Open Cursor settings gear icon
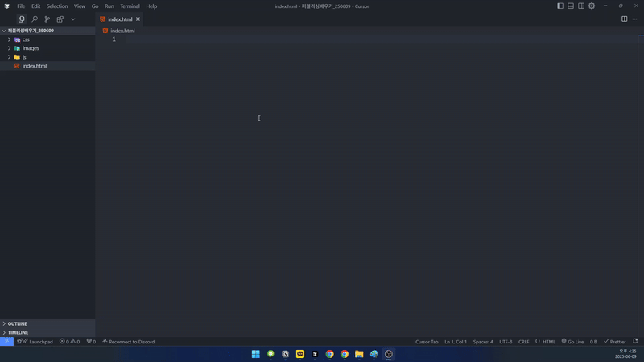The height and width of the screenshot is (362, 644). tap(592, 6)
